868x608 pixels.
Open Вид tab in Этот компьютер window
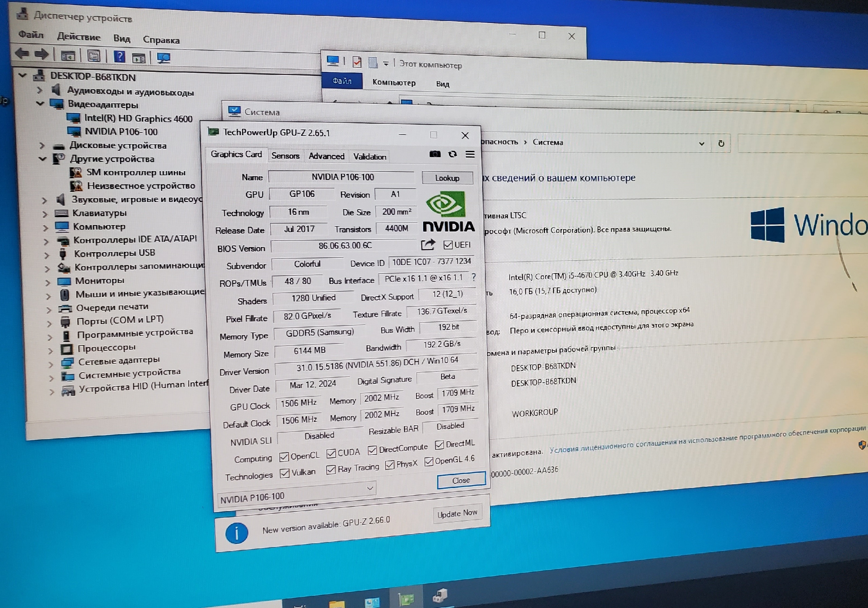click(x=442, y=84)
